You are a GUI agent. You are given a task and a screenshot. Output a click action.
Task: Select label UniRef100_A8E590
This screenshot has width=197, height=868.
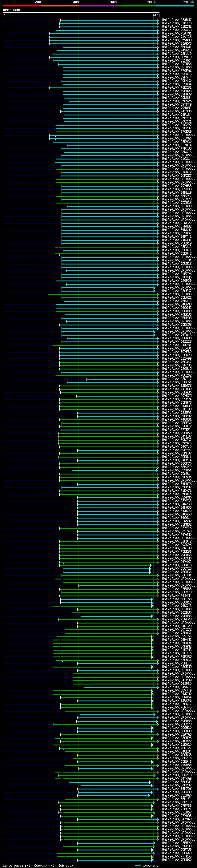(x=177, y=842)
